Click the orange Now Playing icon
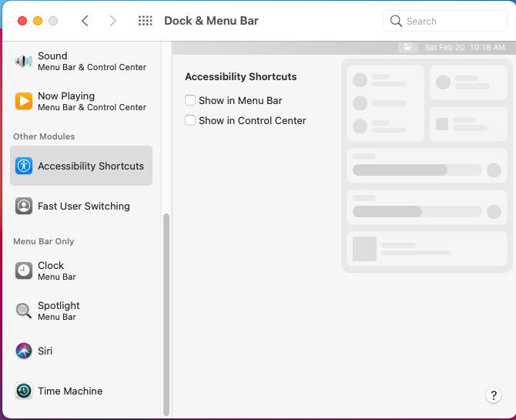The height and width of the screenshot is (420, 516). coord(24,101)
